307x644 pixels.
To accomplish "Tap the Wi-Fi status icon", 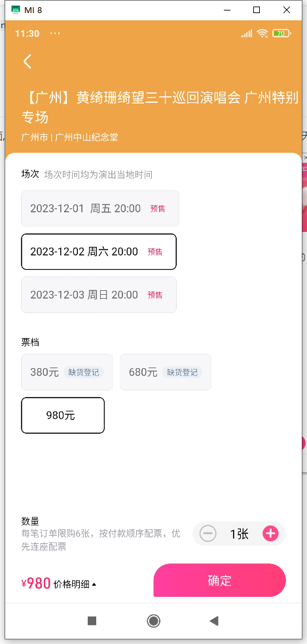I will [262, 33].
